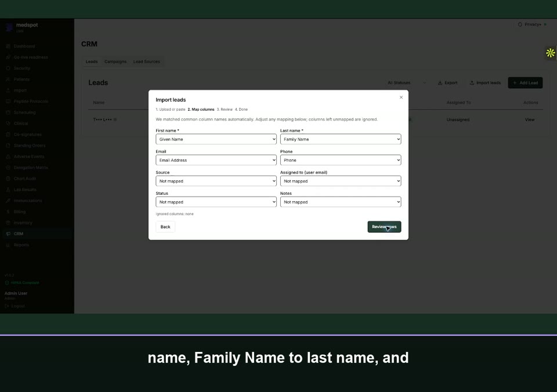The image size is (557, 392).
Task: Open Go-live readiness via its rocket icon
Action: pyautogui.click(x=8, y=57)
